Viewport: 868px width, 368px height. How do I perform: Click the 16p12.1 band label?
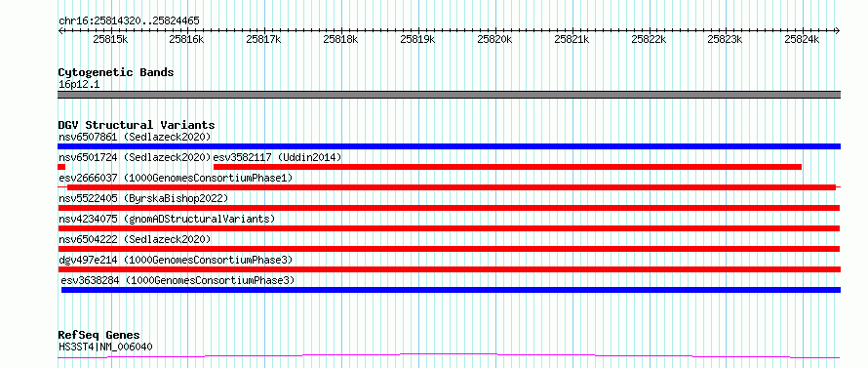(x=79, y=85)
